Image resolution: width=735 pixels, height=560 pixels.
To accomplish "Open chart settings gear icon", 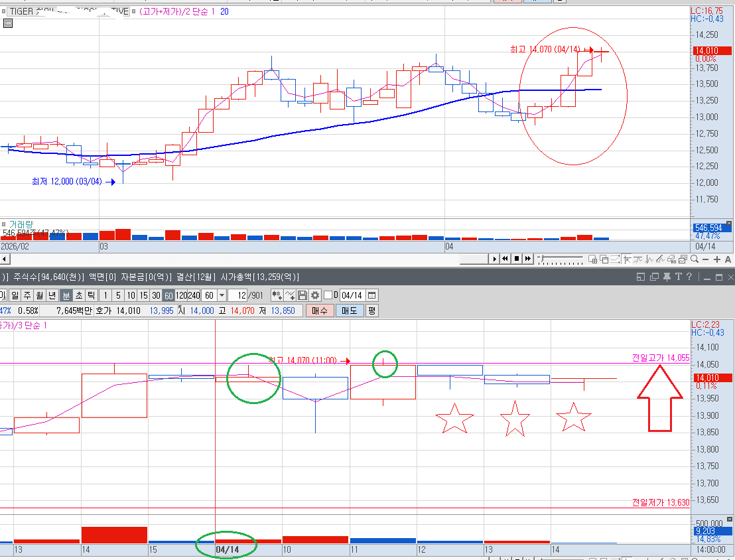I will 315,295.
